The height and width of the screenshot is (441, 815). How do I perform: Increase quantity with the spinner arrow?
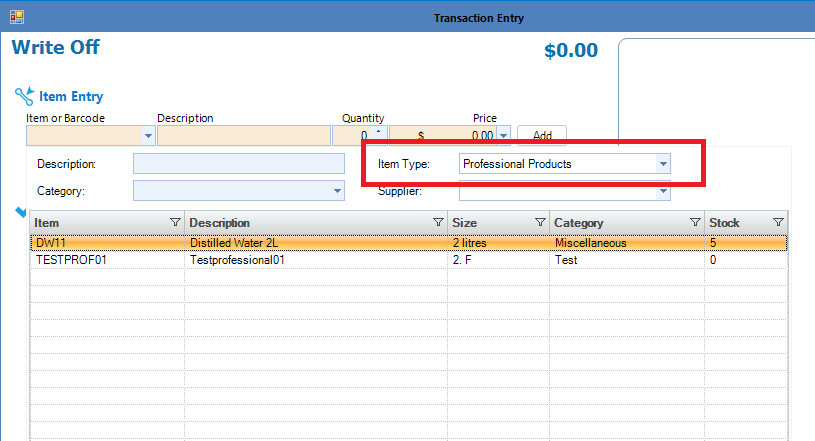[x=378, y=131]
